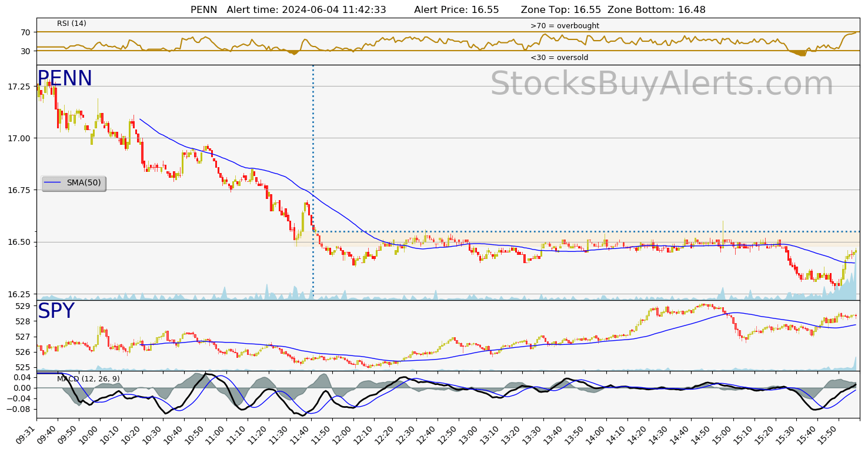Screen dimensions: 868x452
Task: Click the 17.25 price axis tick
Action: pyautogui.click(x=19, y=87)
